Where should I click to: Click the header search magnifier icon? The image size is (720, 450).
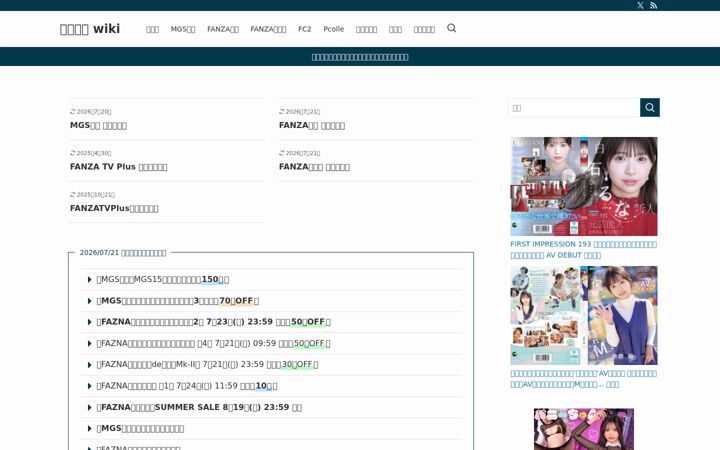[451, 28]
